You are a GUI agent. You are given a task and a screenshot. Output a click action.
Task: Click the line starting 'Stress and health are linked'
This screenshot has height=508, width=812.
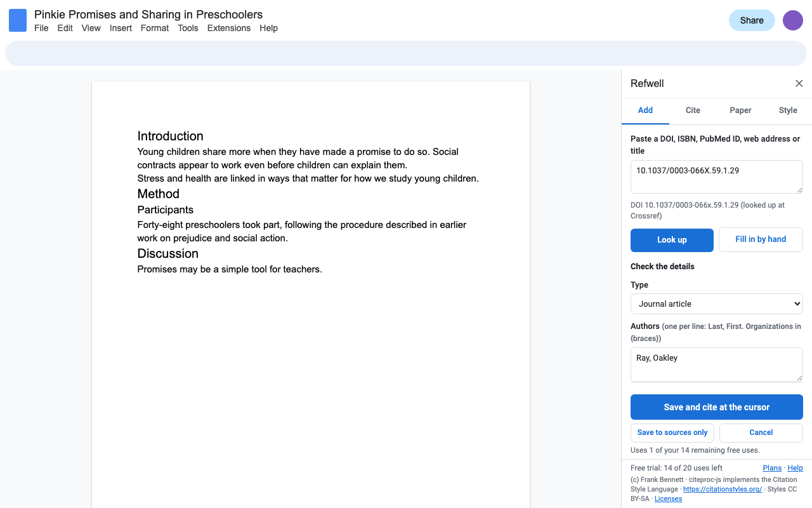point(308,178)
